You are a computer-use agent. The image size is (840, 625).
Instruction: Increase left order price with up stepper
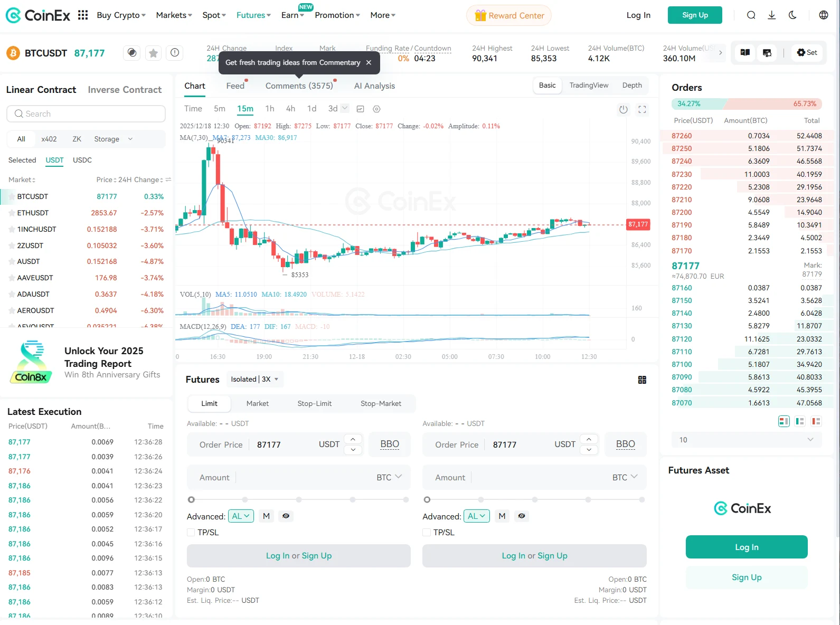tap(353, 439)
